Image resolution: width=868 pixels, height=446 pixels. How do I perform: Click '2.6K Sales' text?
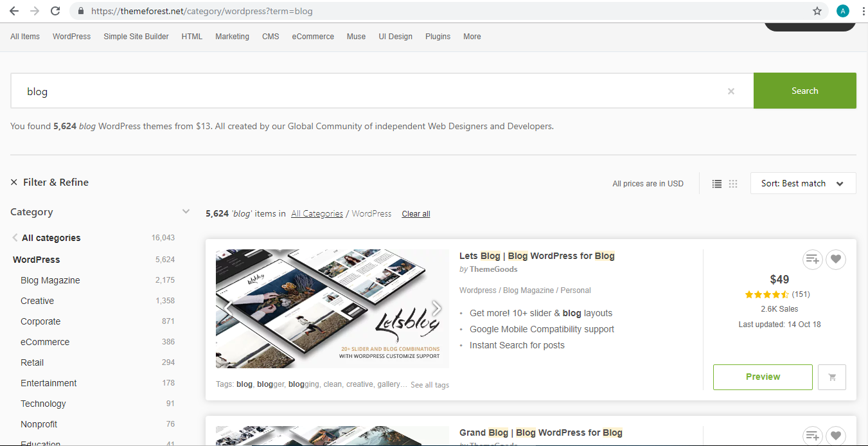pos(779,309)
